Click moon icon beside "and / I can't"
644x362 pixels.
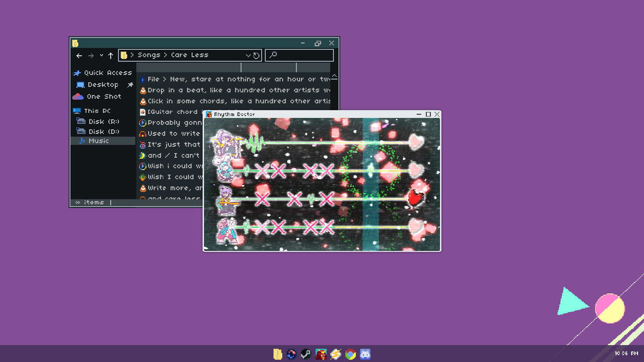click(143, 155)
